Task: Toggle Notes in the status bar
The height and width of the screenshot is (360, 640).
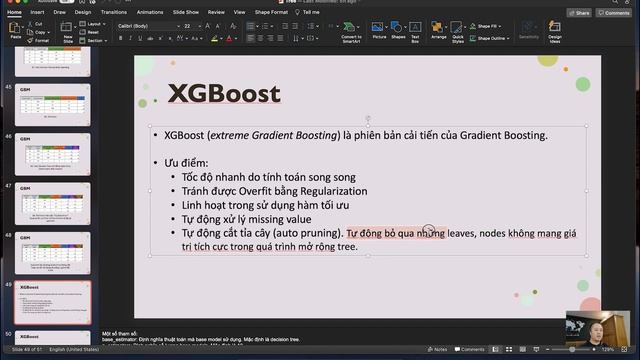Action: (437, 349)
